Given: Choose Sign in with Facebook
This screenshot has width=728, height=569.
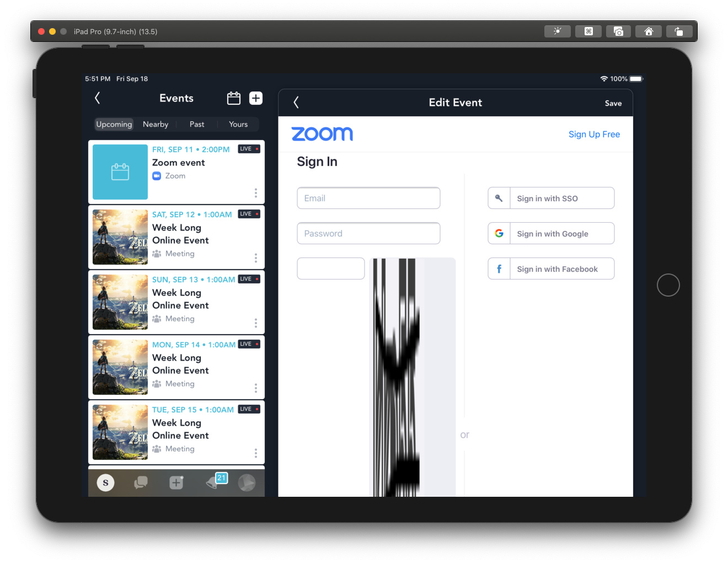Looking at the screenshot, I should [x=551, y=269].
